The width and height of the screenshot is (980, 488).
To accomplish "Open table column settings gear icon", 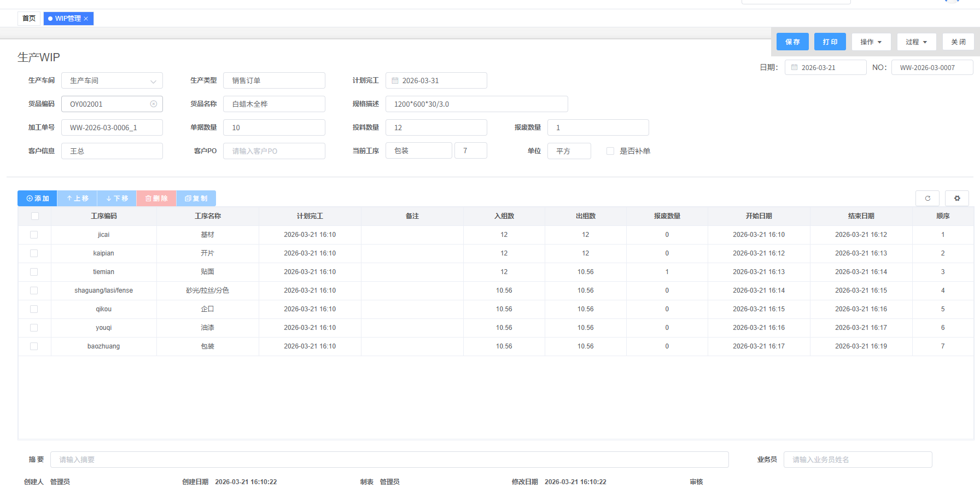I will click(x=957, y=198).
